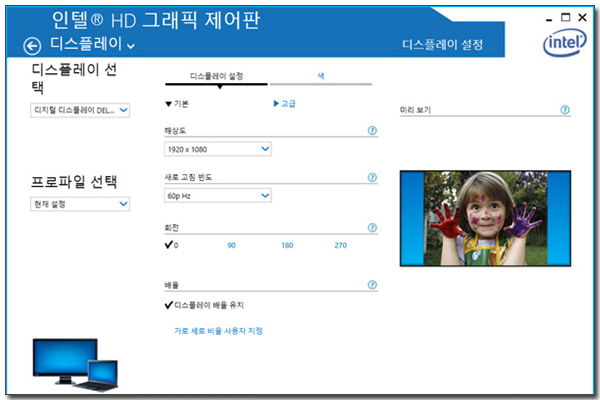Select rotation 0
Screen dimensions: 600x400
tap(171, 245)
